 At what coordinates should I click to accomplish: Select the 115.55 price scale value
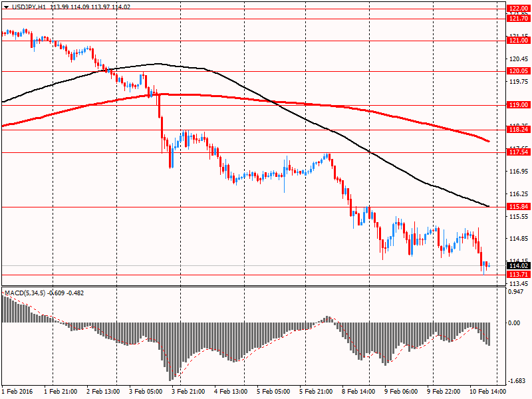[519, 216]
